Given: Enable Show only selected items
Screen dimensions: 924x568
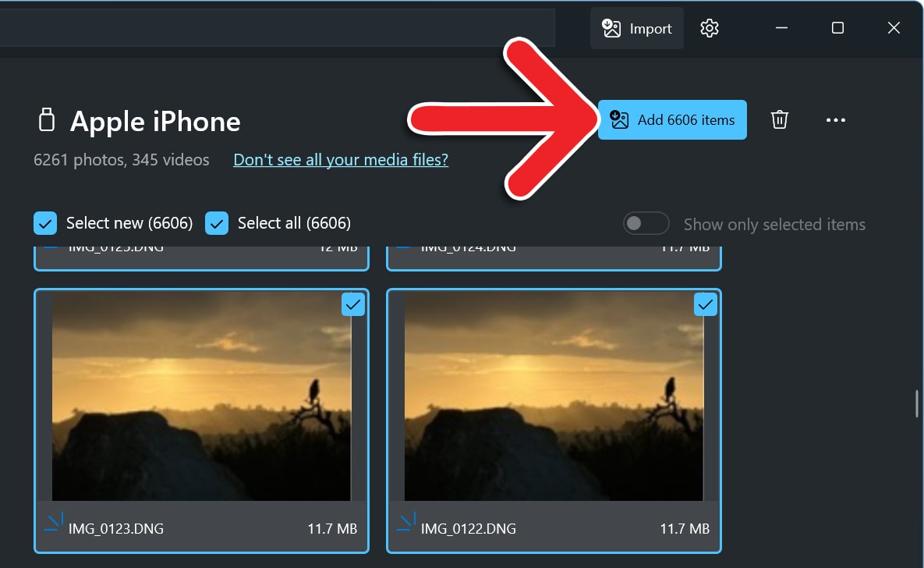Looking at the screenshot, I should (646, 223).
